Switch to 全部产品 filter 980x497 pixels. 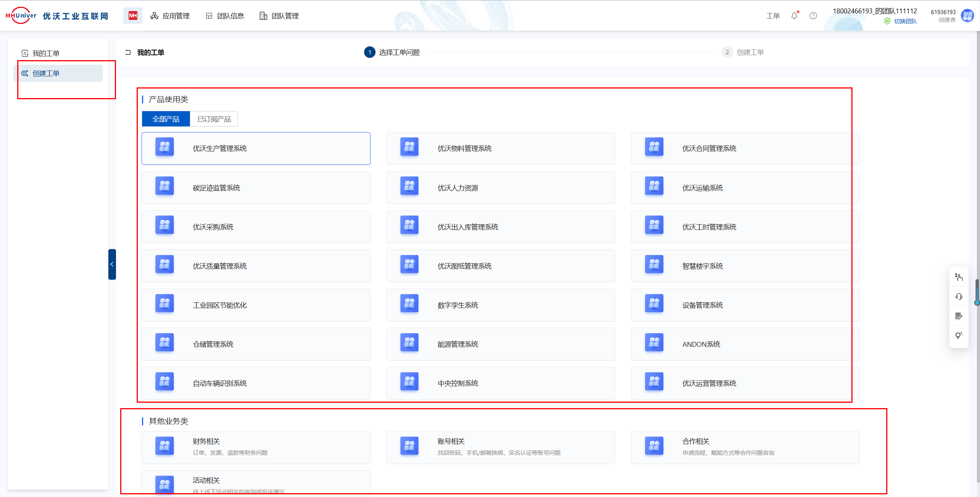166,119
